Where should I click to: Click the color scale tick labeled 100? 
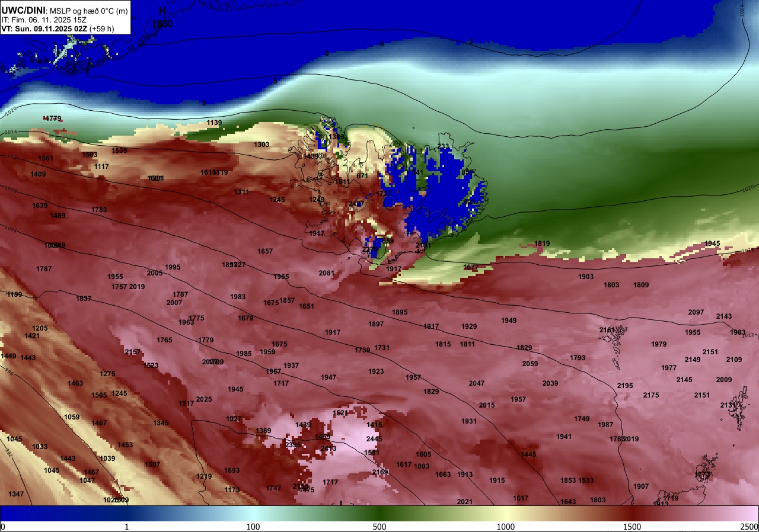click(253, 527)
